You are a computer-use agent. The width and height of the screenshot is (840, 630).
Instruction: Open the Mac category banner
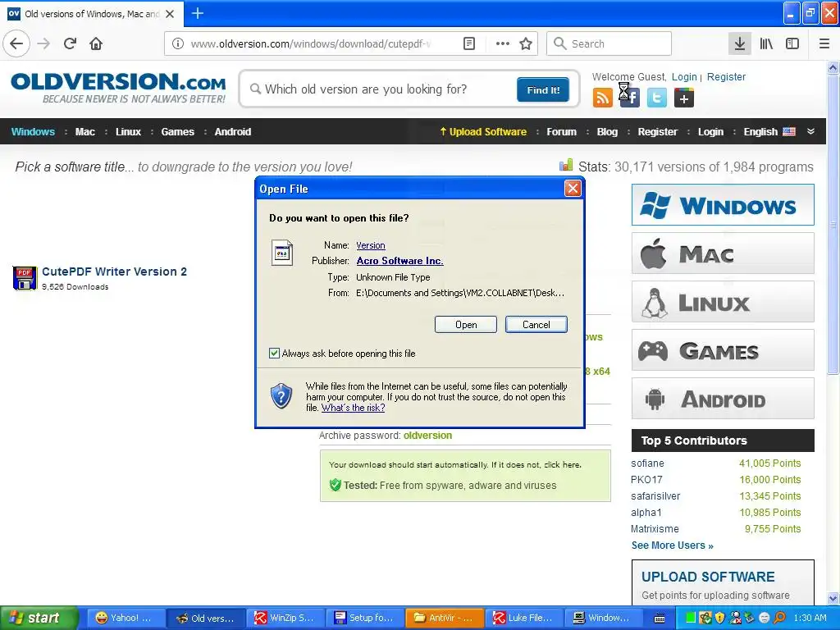click(723, 253)
